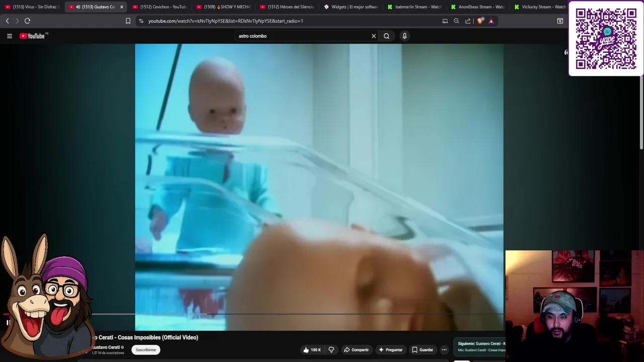
Task: Save video with Guardar button
Action: tap(422, 350)
